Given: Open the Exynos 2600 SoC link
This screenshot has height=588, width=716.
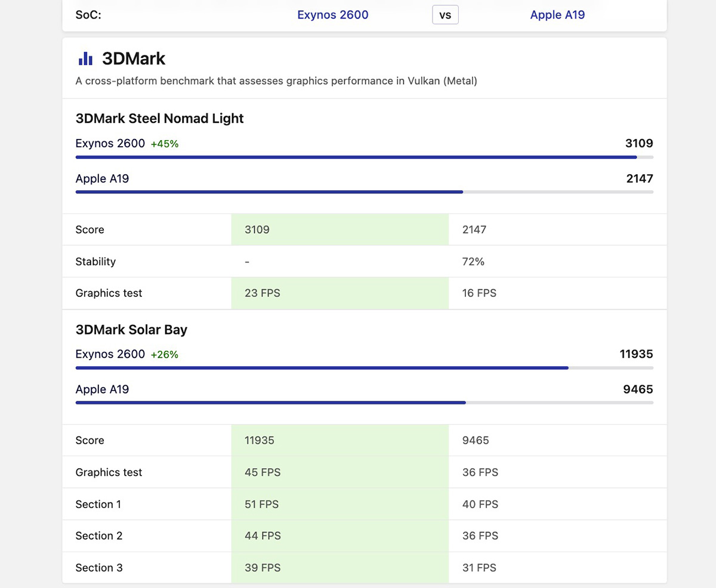Looking at the screenshot, I should tap(333, 15).
